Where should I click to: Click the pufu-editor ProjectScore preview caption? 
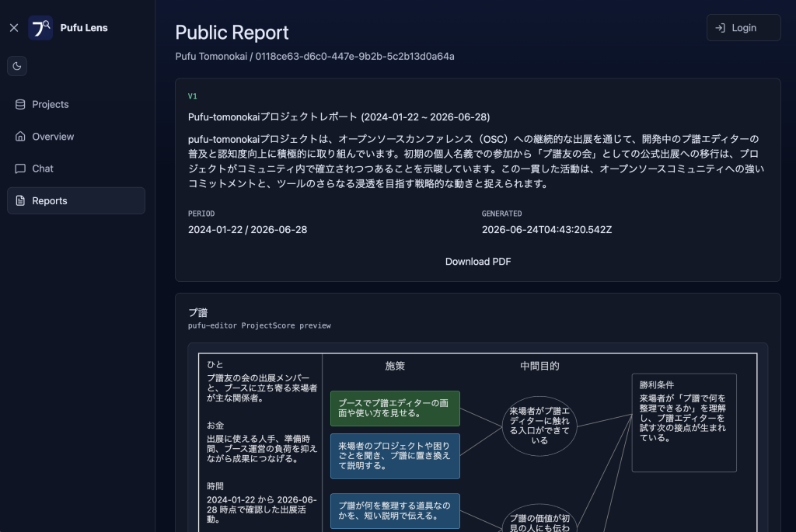click(260, 325)
